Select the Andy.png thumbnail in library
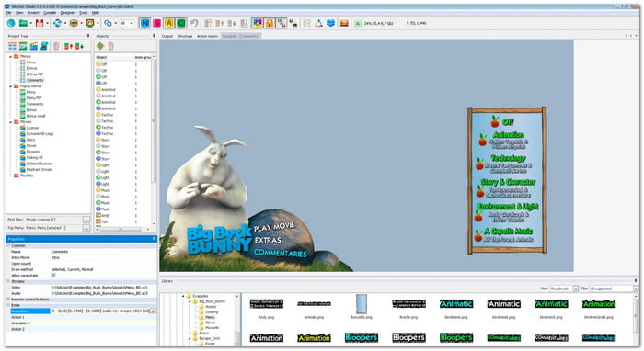This screenshot has height=351, width=644. pos(267,304)
